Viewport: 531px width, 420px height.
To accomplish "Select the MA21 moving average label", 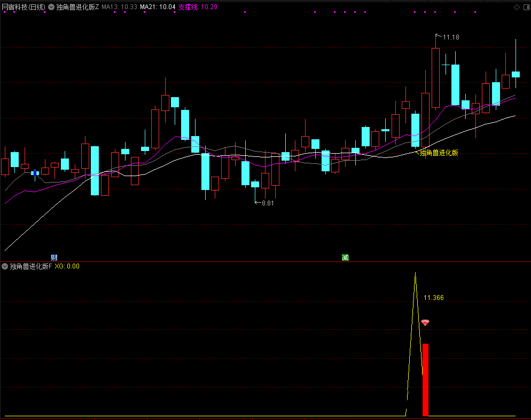I will click(158, 7).
